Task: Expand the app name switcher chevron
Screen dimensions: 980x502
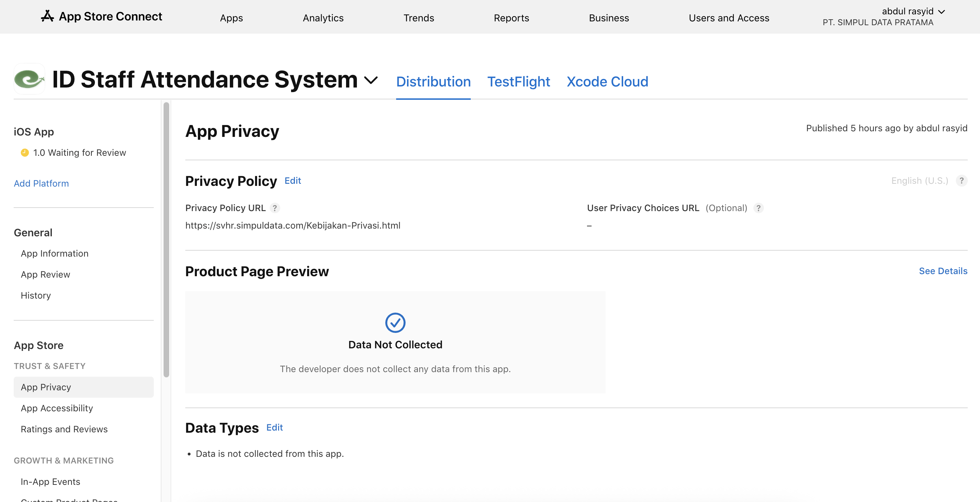Action: point(371,80)
